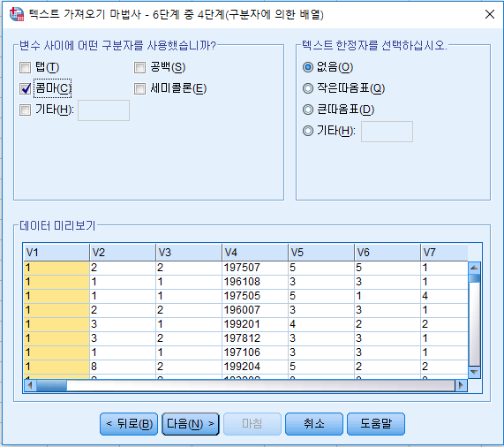Cancel the wizard with 취소
The image size is (504, 447).
pyautogui.click(x=314, y=424)
